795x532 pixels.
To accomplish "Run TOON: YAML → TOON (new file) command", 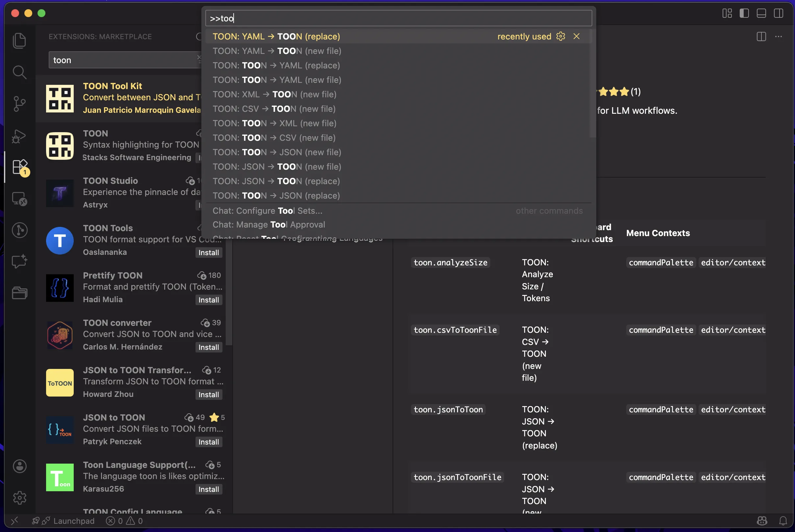I will coord(398,51).
